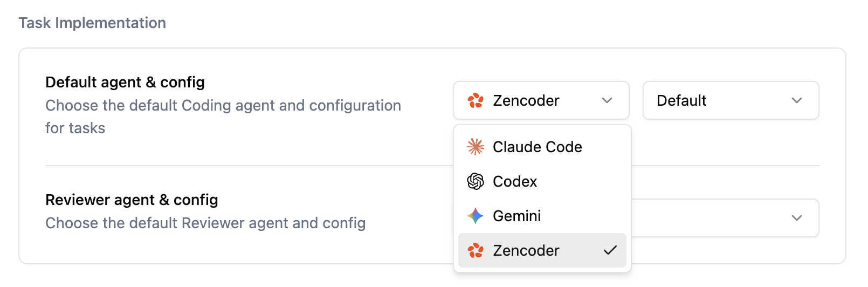Click the Reviewer config dropdown chevron arrow
Image resolution: width=868 pixels, height=287 pixels.
point(797,218)
